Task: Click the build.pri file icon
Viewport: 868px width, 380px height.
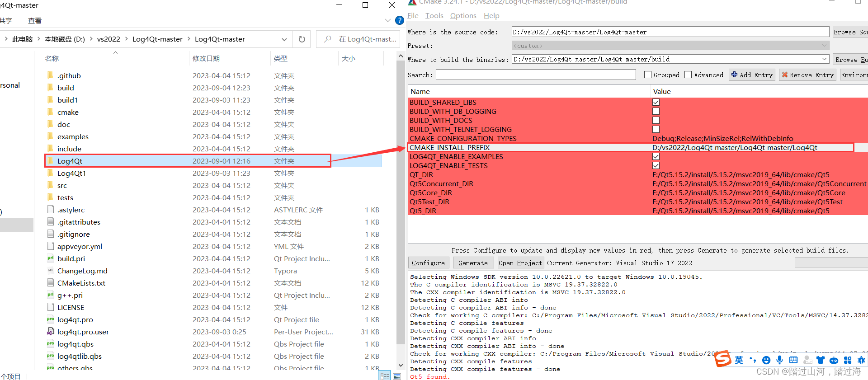Action: [51, 258]
